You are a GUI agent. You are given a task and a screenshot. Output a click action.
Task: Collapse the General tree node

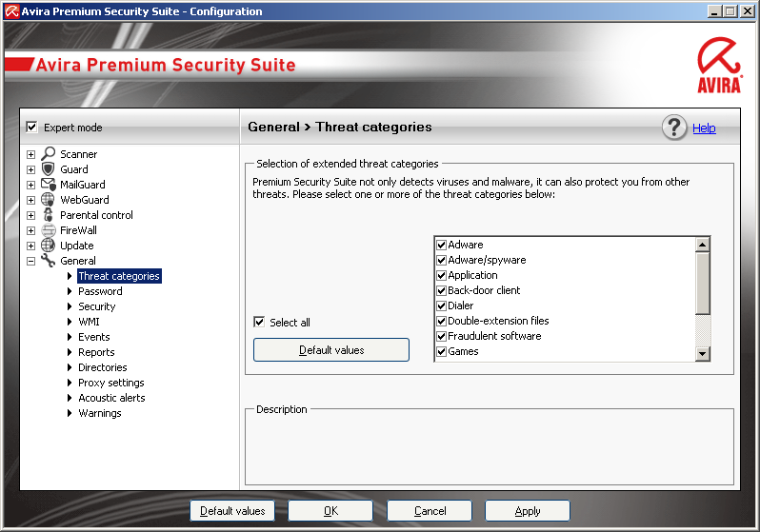[x=31, y=261]
